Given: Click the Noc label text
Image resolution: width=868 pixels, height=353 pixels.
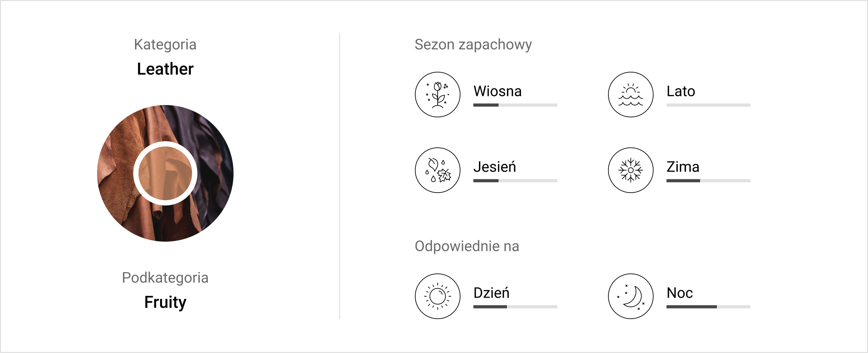Looking at the screenshot, I should point(680,293).
